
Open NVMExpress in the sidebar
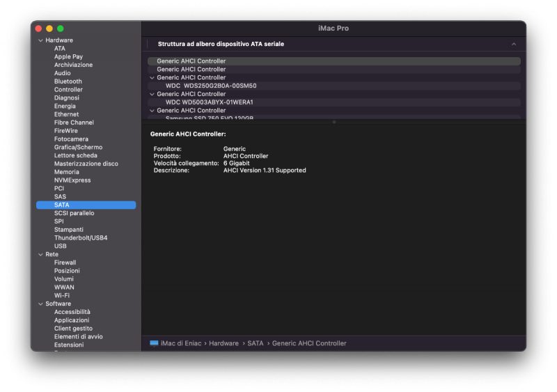tap(68, 180)
